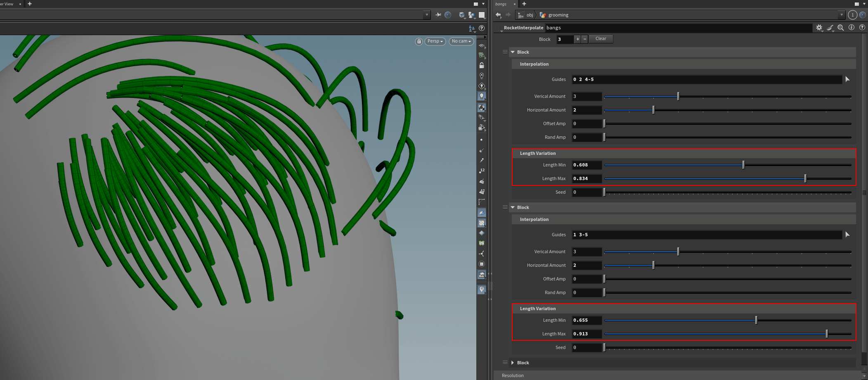
Task: Open node help question mark icon
Action: (862, 27)
